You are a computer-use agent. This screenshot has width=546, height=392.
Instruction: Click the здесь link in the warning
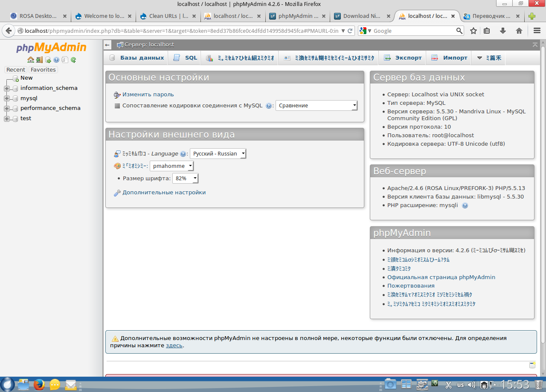[174, 346]
